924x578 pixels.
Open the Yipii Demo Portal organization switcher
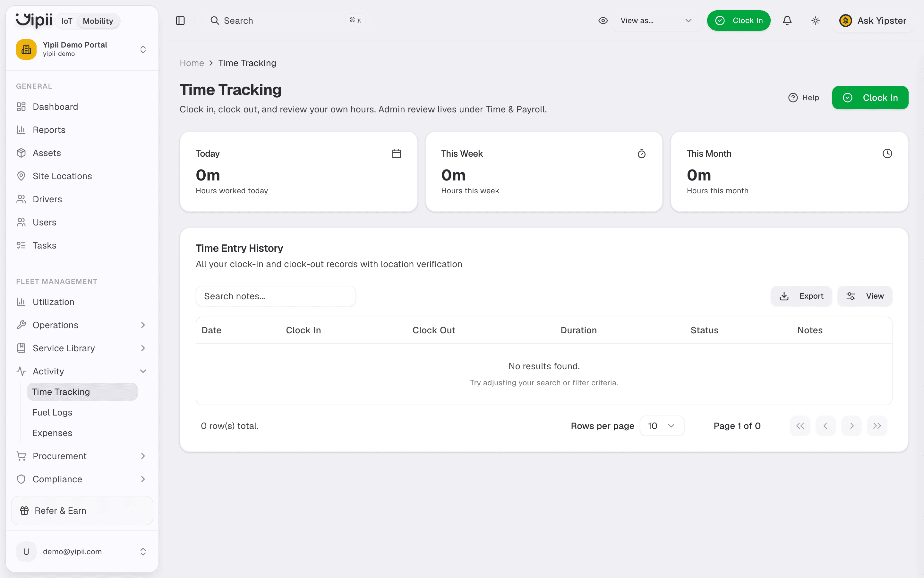pyautogui.click(x=82, y=49)
